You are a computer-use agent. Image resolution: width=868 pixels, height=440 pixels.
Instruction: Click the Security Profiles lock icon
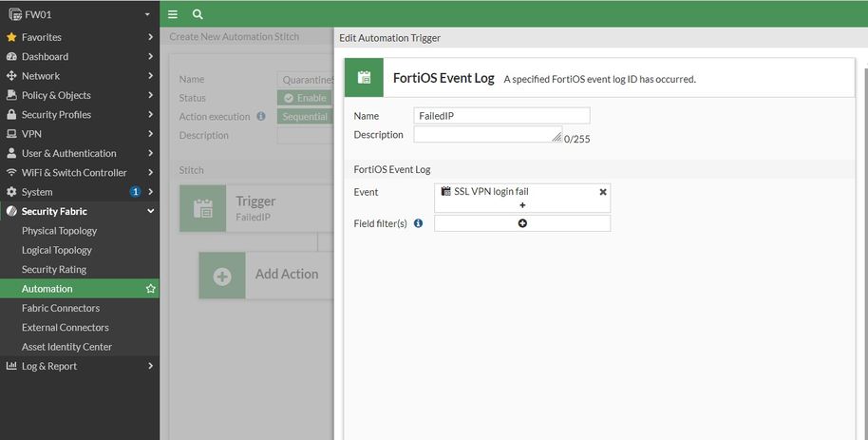[x=11, y=115]
